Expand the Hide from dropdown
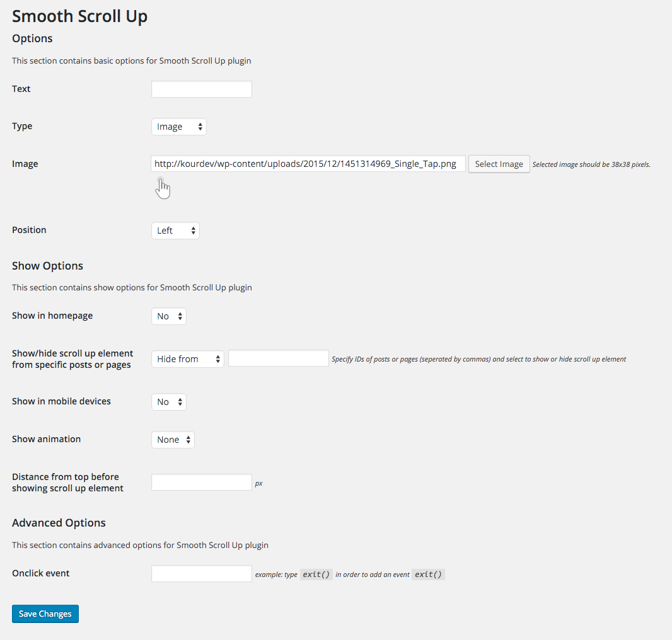The width and height of the screenshot is (672, 640). (x=188, y=359)
